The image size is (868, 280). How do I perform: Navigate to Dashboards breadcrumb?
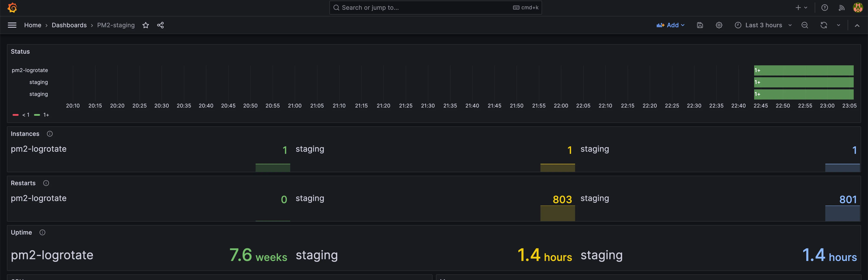[x=69, y=25]
